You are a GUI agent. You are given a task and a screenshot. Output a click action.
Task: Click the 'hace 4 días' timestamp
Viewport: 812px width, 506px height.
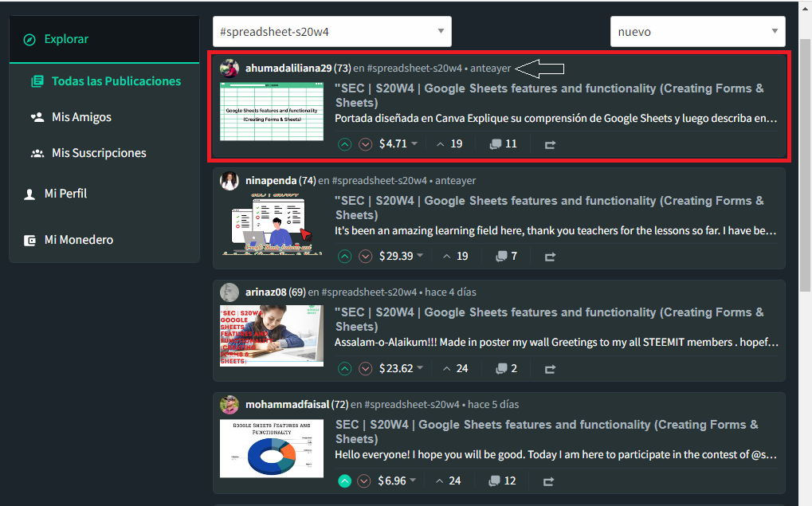450,292
